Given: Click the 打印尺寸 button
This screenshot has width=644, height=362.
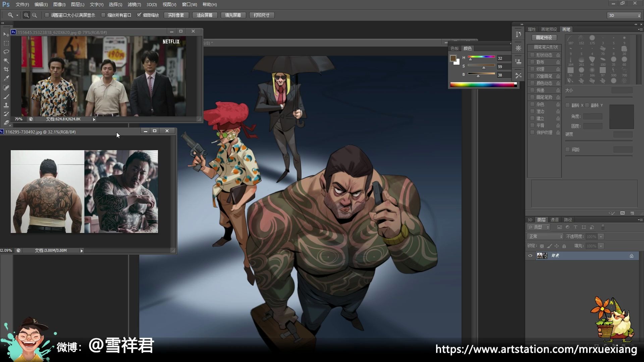Looking at the screenshot, I should (262, 15).
